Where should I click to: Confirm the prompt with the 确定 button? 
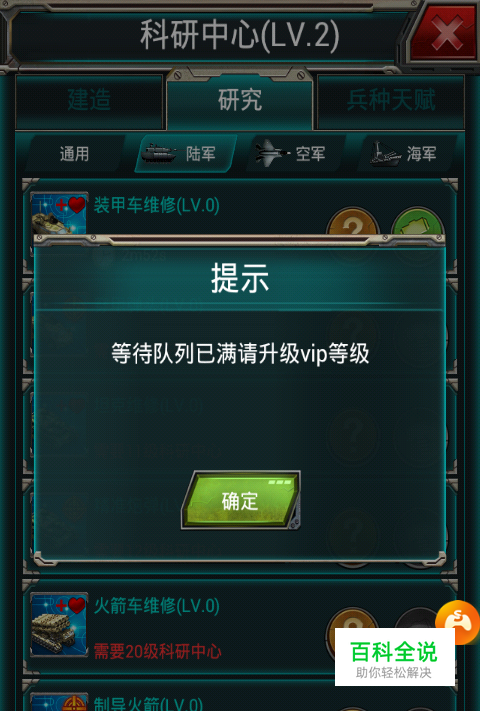[241, 500]
